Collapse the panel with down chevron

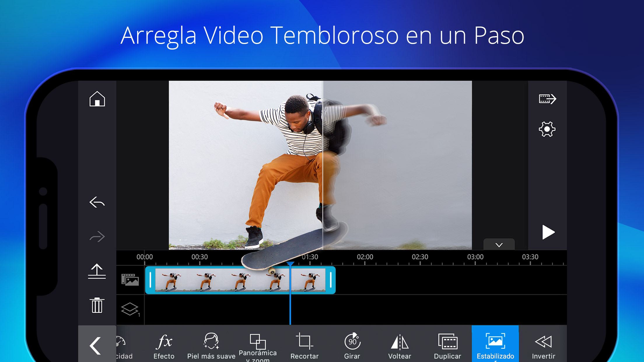(499, 245)
